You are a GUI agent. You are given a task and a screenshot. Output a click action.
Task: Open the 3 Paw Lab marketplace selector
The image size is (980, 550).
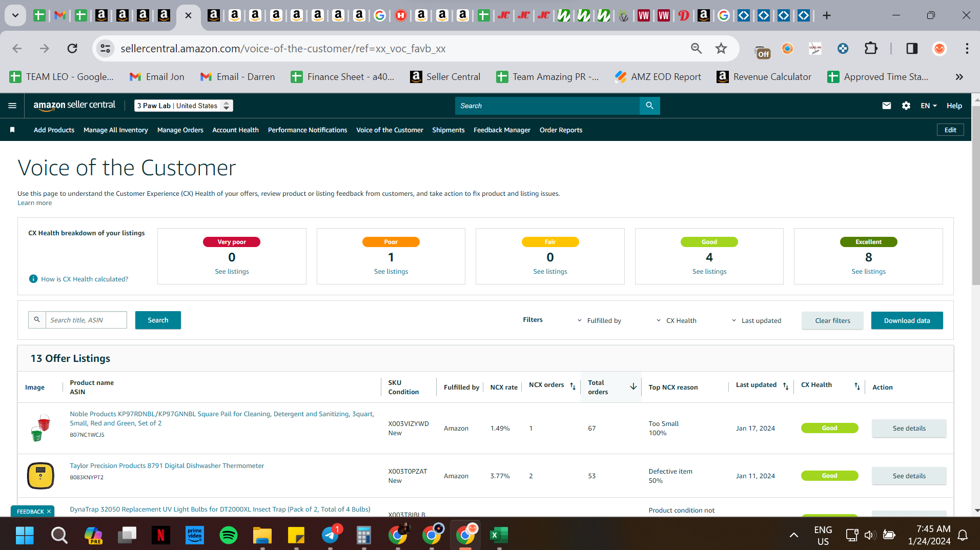pos(183,106)
